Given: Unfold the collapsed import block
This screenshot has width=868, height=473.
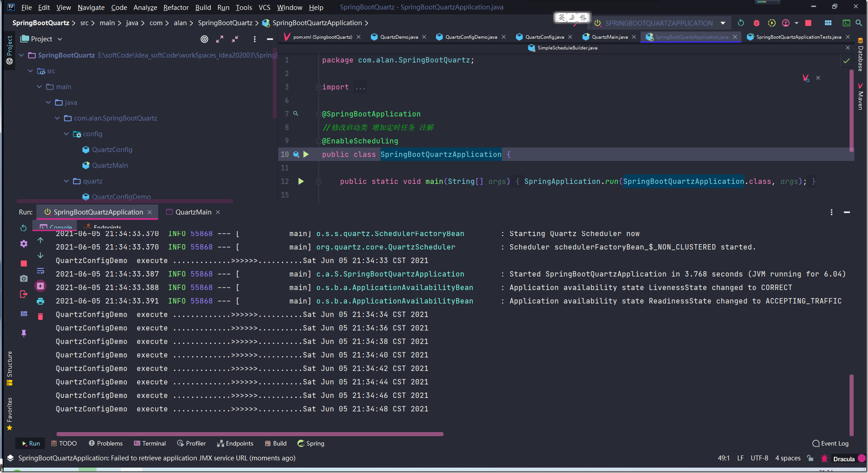Looking at the screenshot, I should click(318, 87).
